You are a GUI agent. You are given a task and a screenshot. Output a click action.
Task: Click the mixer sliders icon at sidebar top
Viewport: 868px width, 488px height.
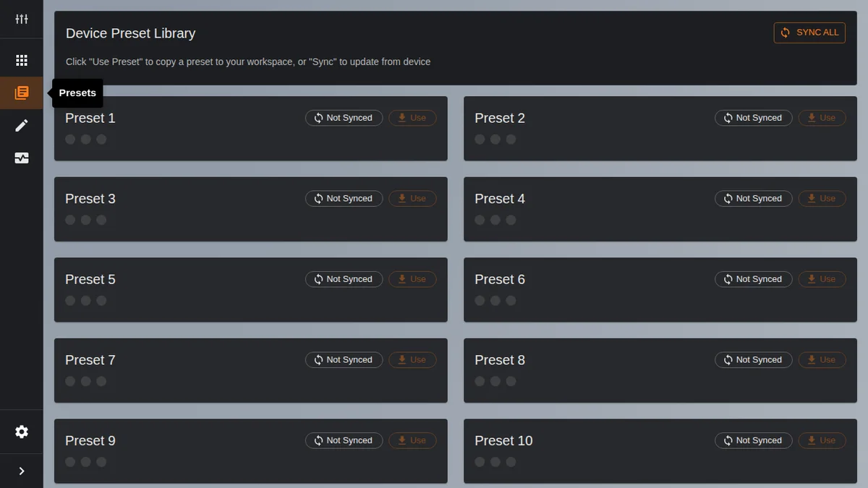click(x=22, y=19)
